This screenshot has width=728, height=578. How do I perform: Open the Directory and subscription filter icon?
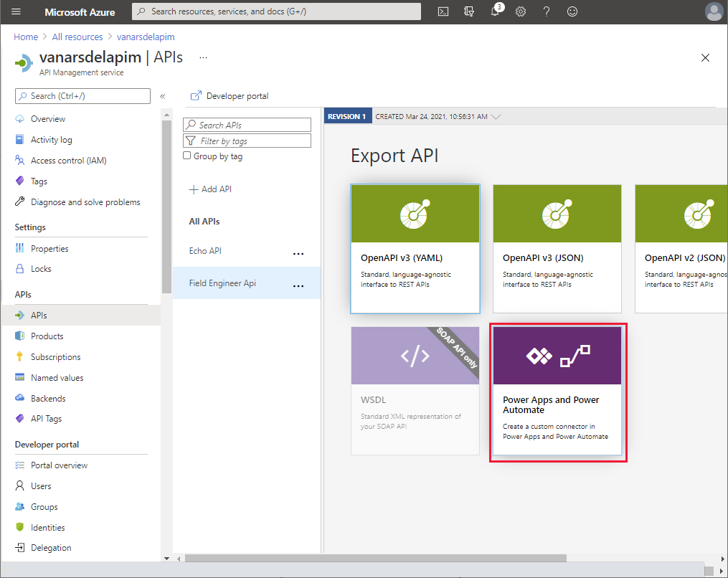tap(469, 11)
